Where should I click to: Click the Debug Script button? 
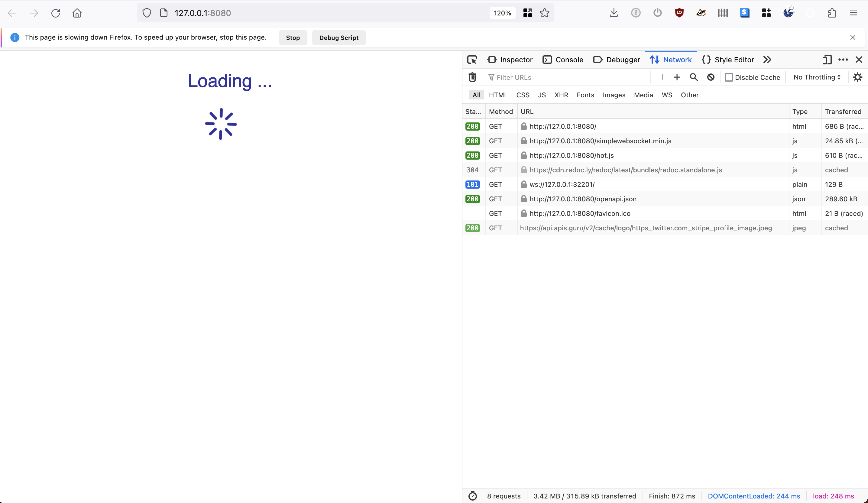coord(338,37)
